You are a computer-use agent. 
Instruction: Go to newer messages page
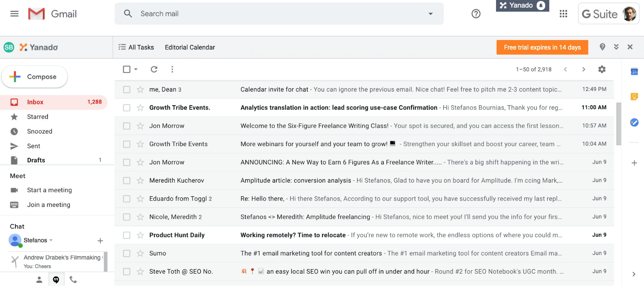[565, 69]
